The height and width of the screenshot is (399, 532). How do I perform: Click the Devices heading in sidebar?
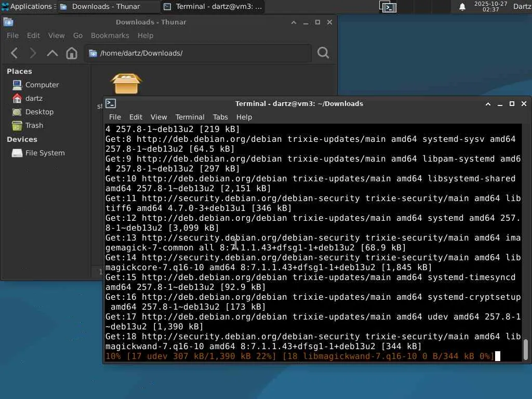coord(22,139)
